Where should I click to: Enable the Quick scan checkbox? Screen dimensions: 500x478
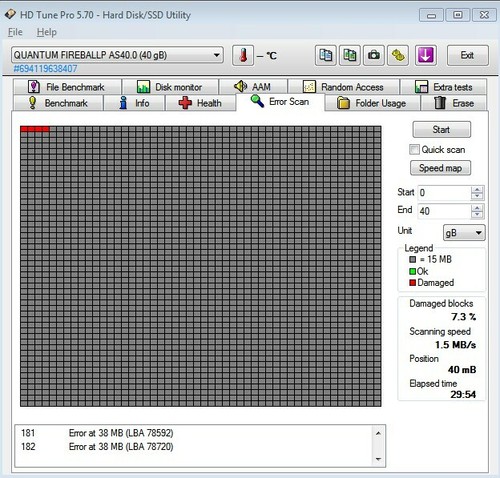[x=414, y=149]
